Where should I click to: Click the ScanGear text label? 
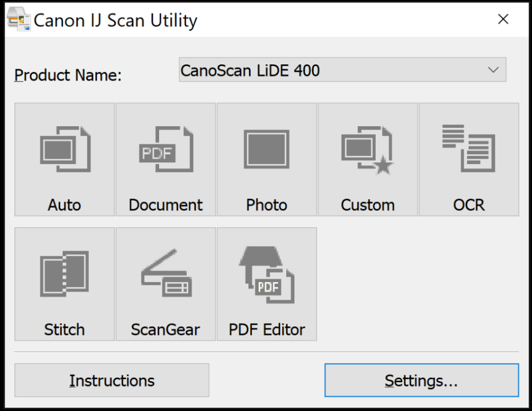(x=165, y=330)
